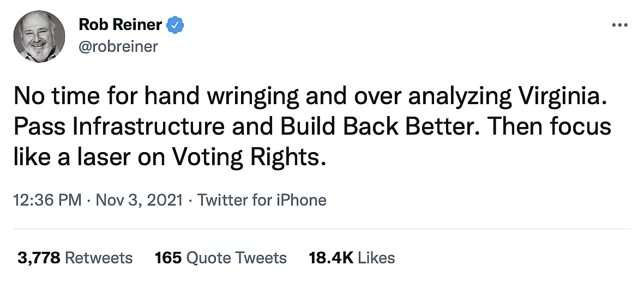The height and width of the screenshot is (284, 644).
Task: Click the 3,778 retweet count number
Action: click(39, 258)
